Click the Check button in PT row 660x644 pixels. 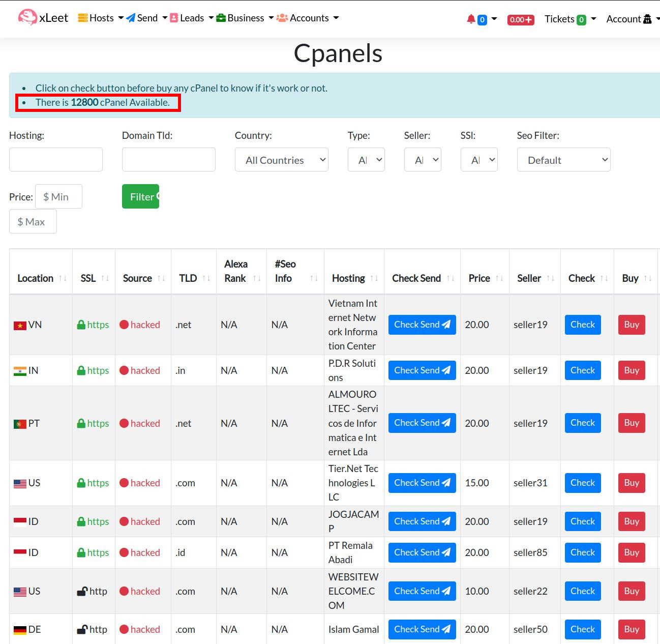tap(583, 423)
